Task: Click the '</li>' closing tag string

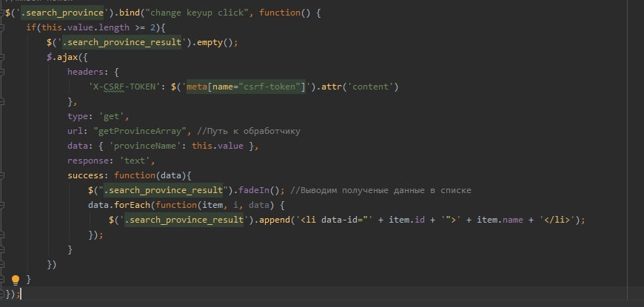Action: pos(557,220)
